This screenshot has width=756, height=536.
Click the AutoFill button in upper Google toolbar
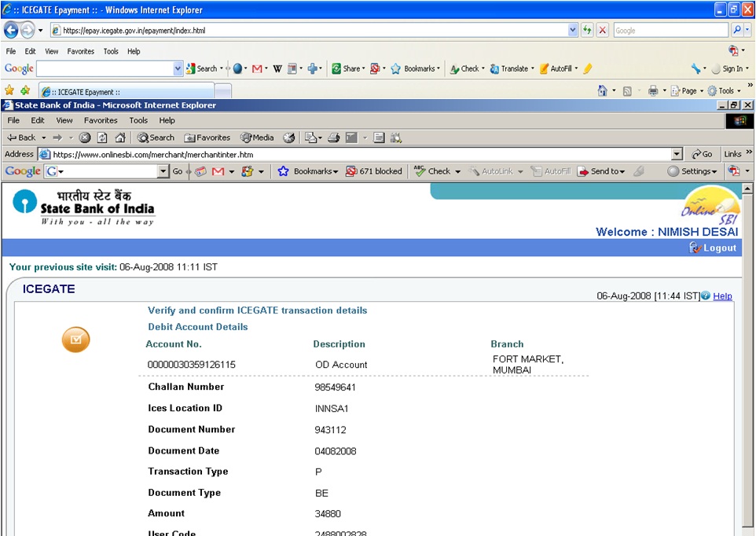(x=558, y=69)
